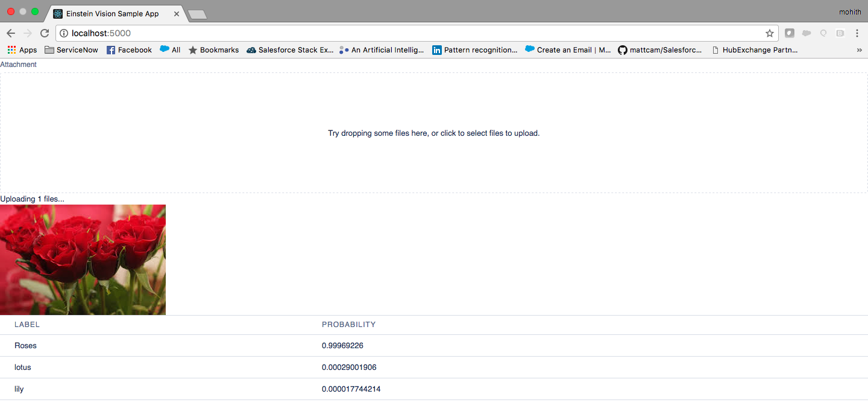868x417 pixels.
Task: Bookmark this page with the star icon
Action: point(769,33)
